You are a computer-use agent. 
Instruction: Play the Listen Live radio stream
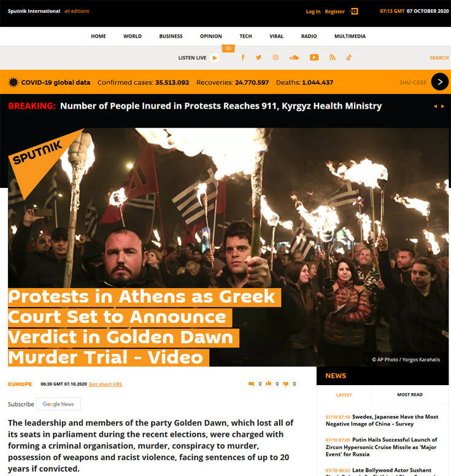coord(215,58)
